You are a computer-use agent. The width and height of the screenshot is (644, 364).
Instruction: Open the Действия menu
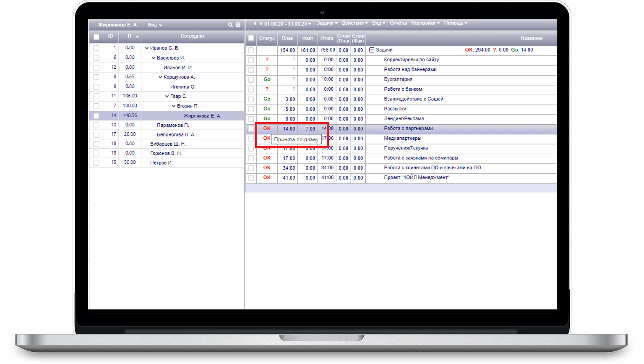pyautogui.click(x=355, y=23)
